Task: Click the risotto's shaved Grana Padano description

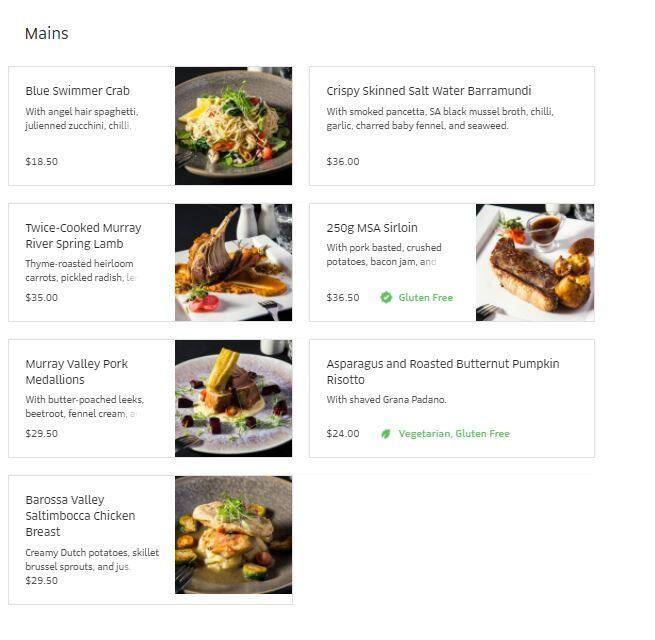Action: (386, 400)
